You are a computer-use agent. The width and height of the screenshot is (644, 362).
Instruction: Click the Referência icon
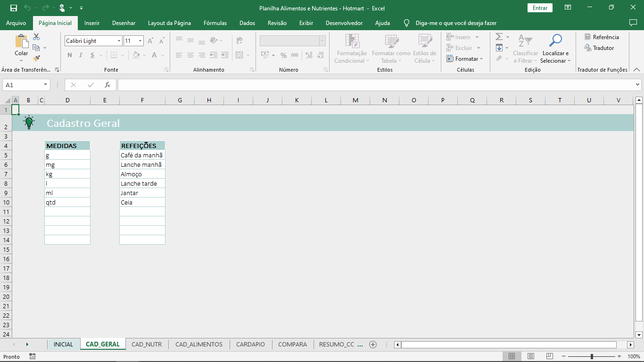tap(588, 36)
